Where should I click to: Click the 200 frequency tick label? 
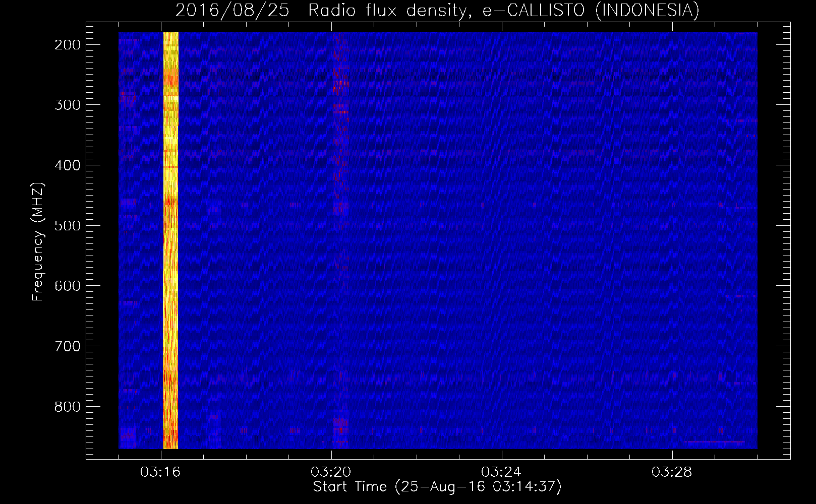point(68,45)
